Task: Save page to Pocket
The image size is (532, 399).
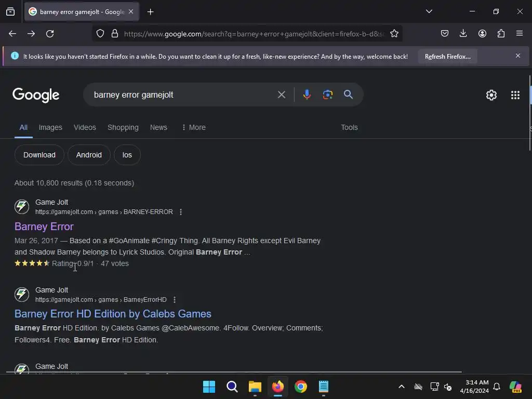Action: coord(445,33)
